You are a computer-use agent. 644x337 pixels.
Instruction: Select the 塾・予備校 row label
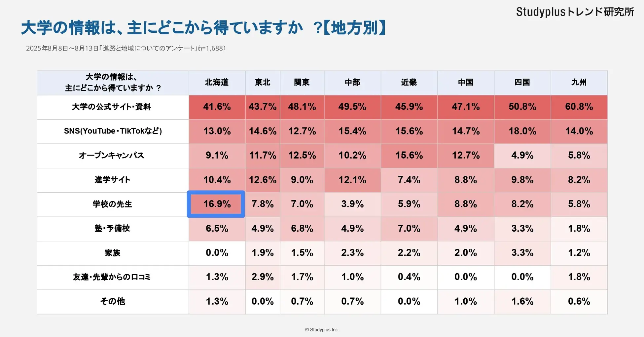(112, 229)
